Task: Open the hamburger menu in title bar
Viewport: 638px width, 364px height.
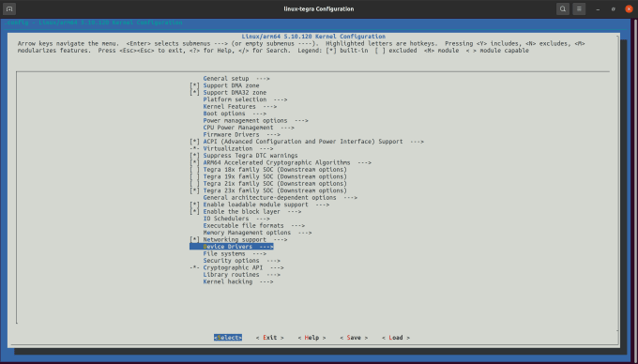Action: [579, 8]
